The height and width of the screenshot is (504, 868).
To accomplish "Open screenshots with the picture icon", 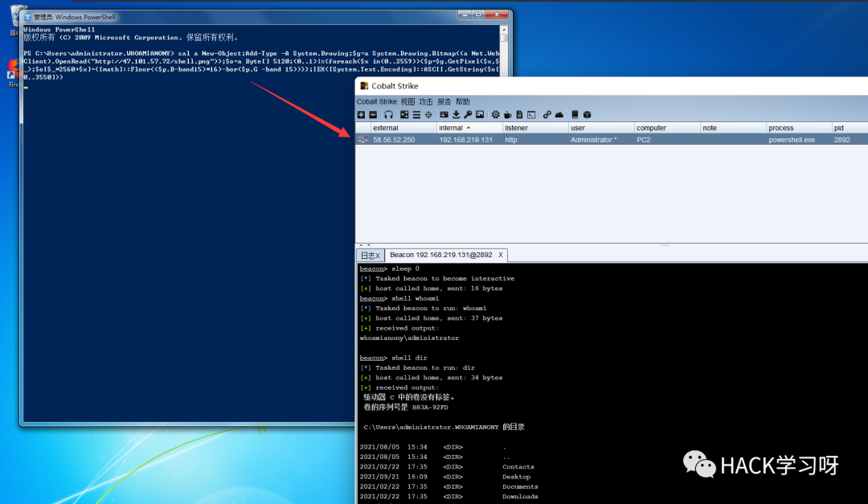I will [x=480, y=115].
